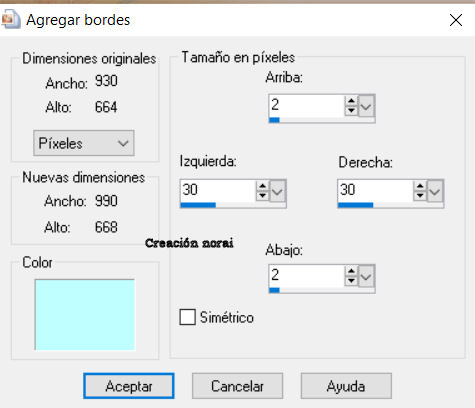Increase the Abajo value with up arrow
This screenshot has width=475, height=408.
(351, 271)
